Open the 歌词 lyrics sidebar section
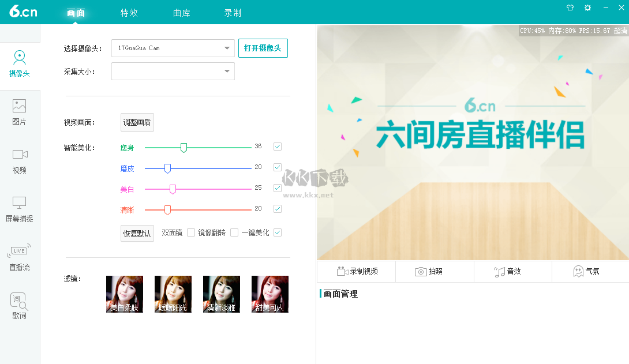The width and height of the screenshot is (629, 364). (x=19, y=307)
